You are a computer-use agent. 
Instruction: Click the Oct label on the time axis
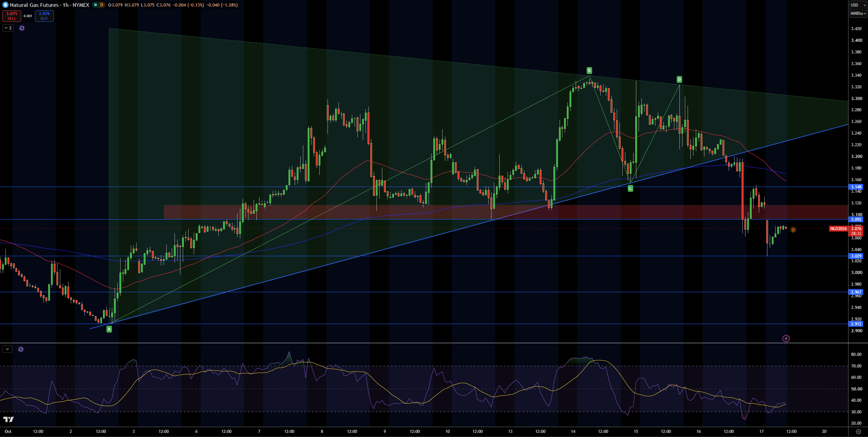pos(8,432)
